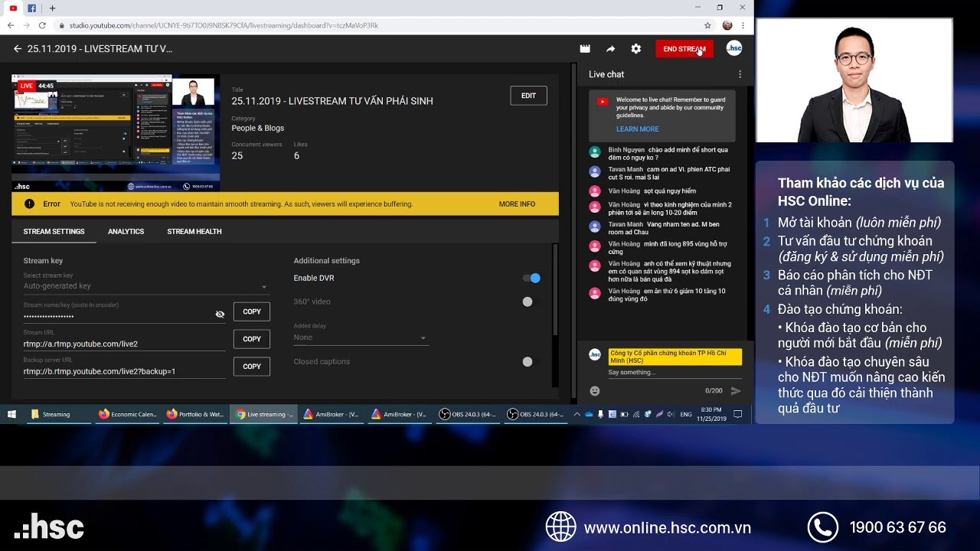Reload the browser page
The width and height of the screenshot is (980, 551).
click(41, 25)
